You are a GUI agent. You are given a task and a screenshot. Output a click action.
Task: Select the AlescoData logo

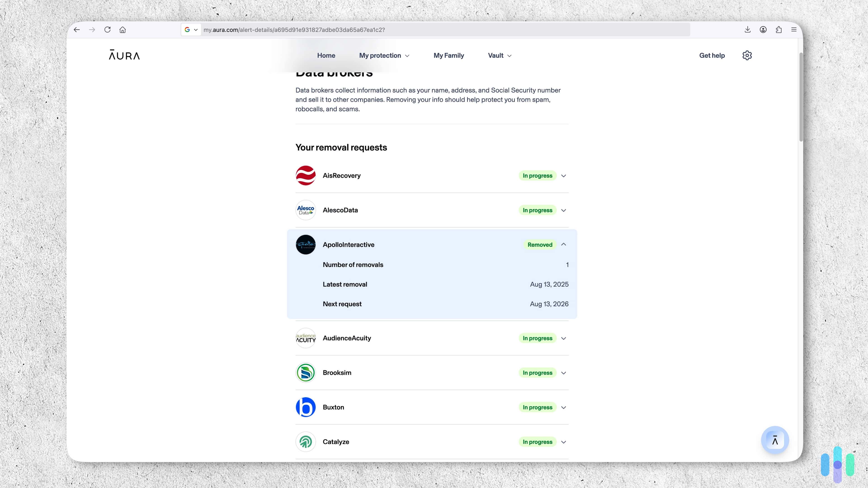click(x=305, y=210)
